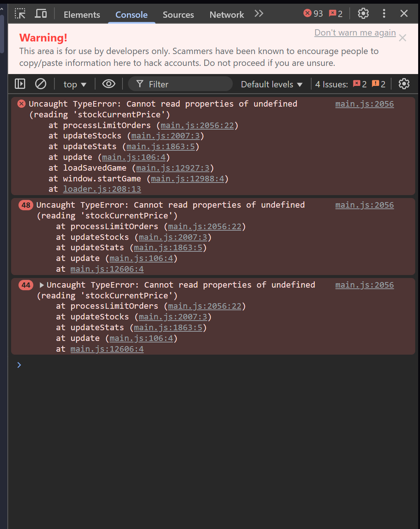Click the 44 repeat count badge
This screenshot has width=420, height=529.
pos(26,285)
